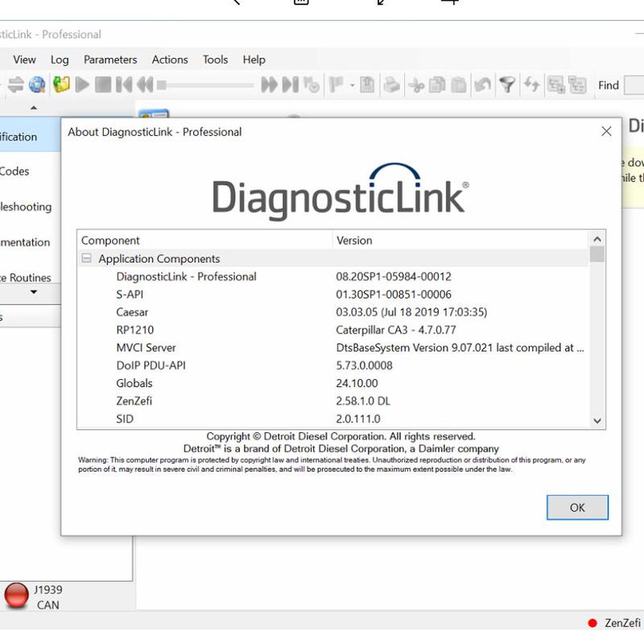Image resolution: width=644 pixels, height=644 pixels.
Task: Click OK in the About dialog
Action: tap(577, 507)
